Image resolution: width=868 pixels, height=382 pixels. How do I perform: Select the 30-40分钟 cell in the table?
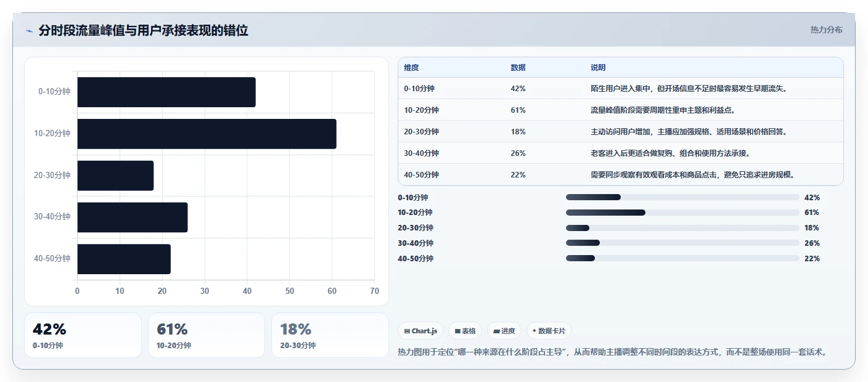422,153
